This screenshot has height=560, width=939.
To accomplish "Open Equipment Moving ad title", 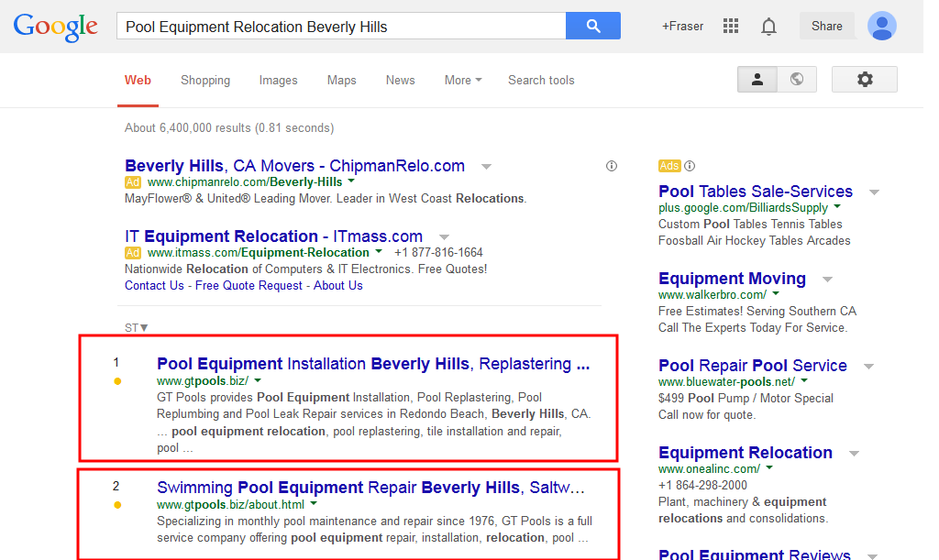I will (x=733, y=279).
